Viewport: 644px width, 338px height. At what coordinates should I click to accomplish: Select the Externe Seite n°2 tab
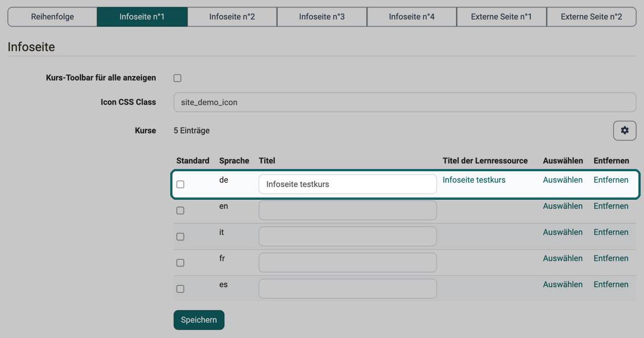tap(591, 17)
